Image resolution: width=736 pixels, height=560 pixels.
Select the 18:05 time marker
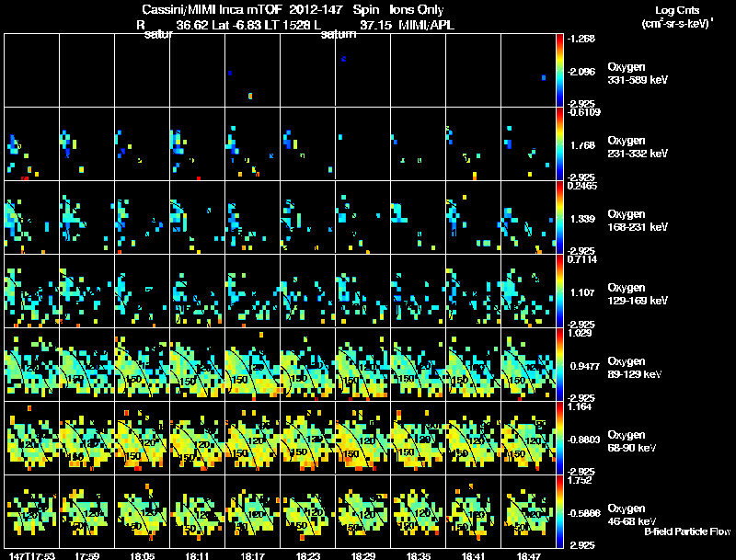coord(143,556)
